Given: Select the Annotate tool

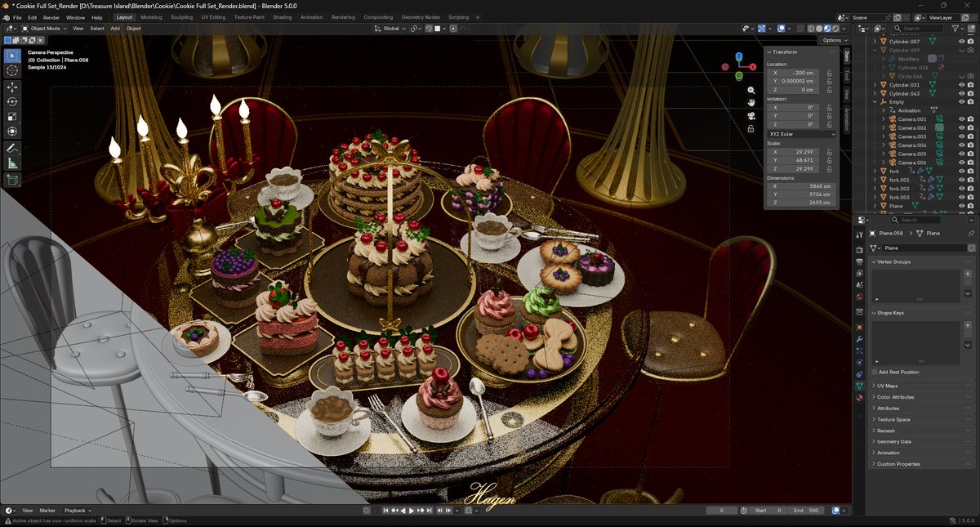Looking at the screenshot, I should point(12,149).
